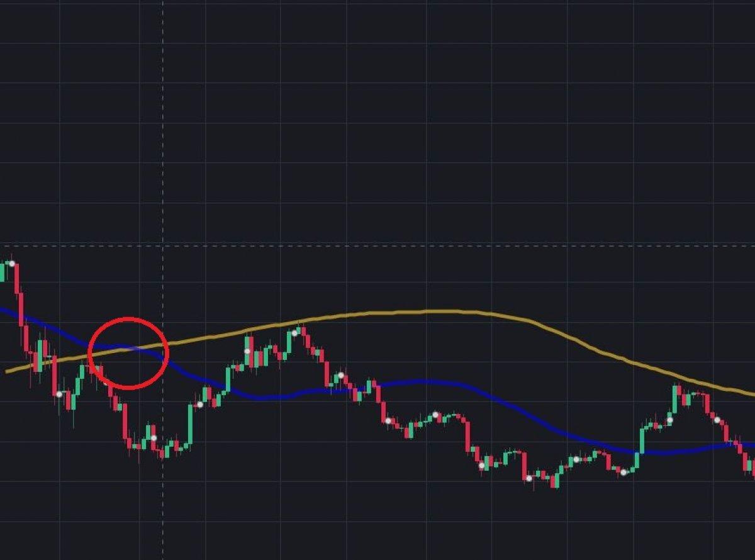Select the yellow line at the right edge of chart
The width and height of the screenshot is (755, 560).
751,394
